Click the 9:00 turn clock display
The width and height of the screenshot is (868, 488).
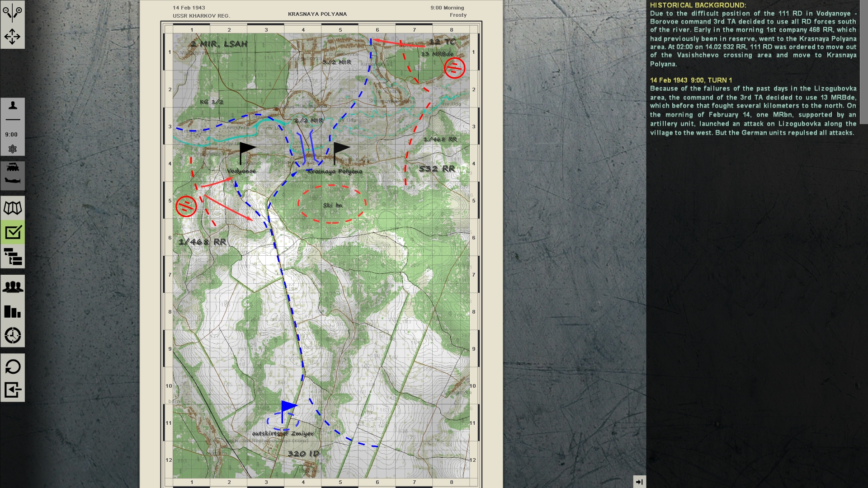click(12, 134)
